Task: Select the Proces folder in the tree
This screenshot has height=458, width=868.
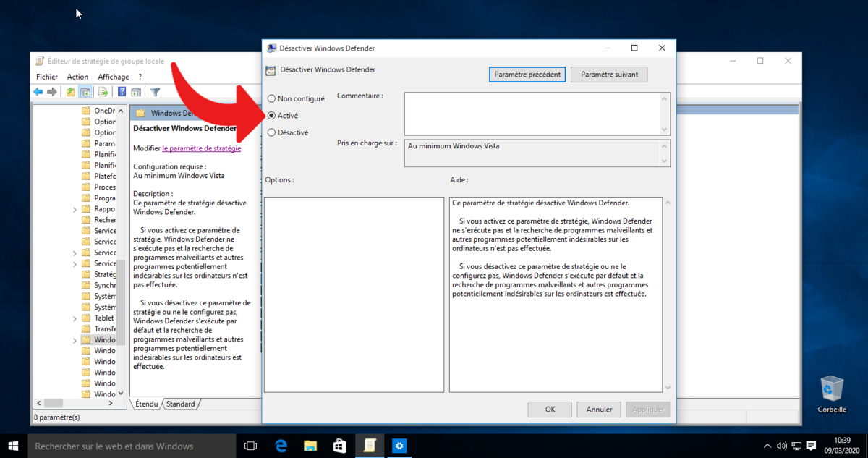Action: 98,187
